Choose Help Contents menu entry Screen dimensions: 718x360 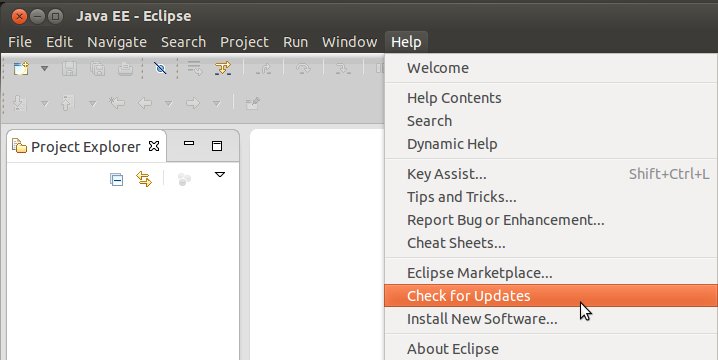(551, 98)
